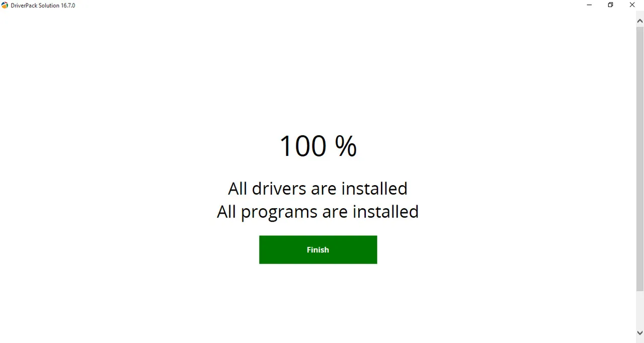Click the "DriverPack Solution 16.7.0" window title
Screen dimensions: 644x343
(x=43, y=6)
